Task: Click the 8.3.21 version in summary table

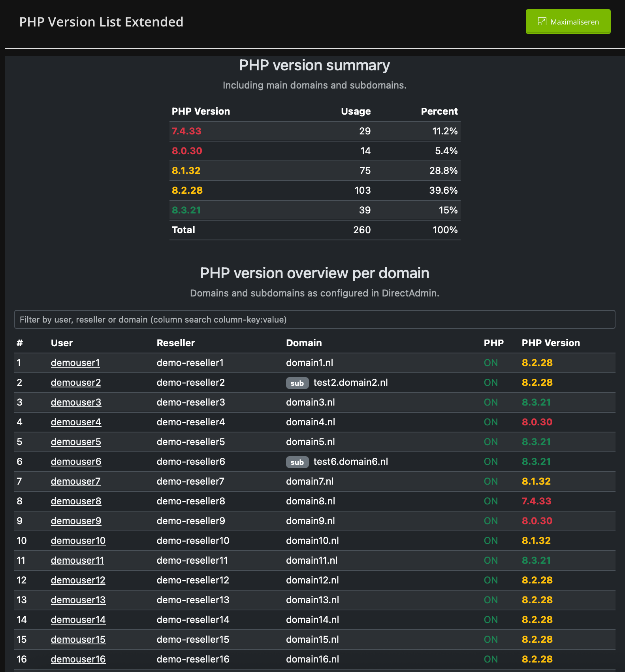Action: (186, 210)
